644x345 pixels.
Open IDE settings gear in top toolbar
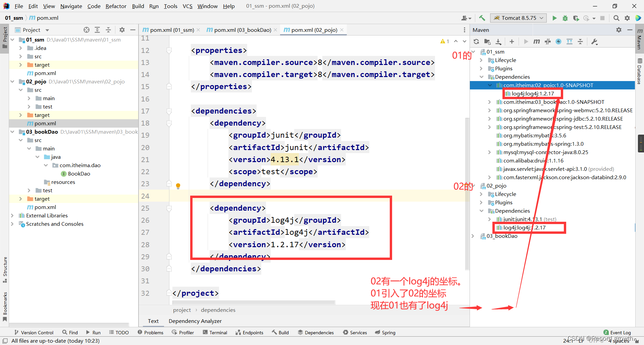[627, 18]
